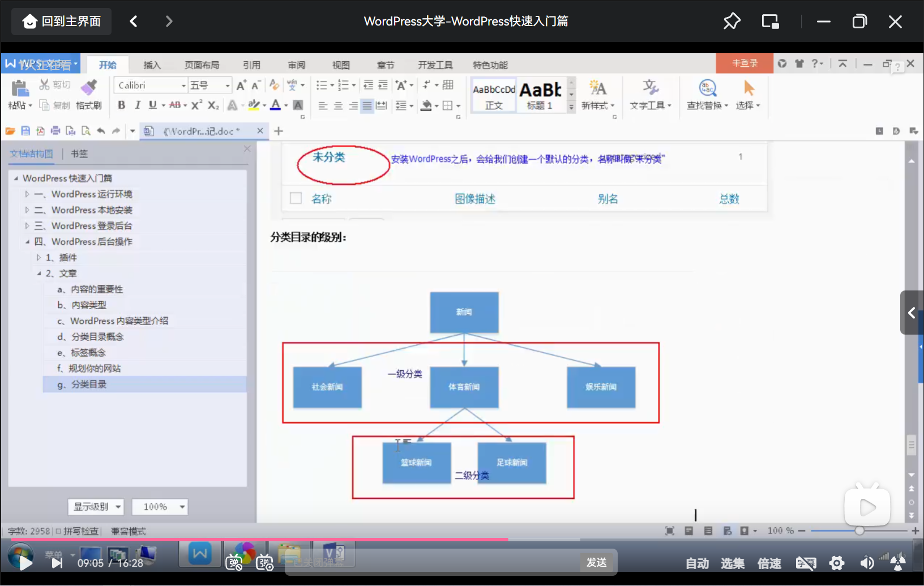Check the 名称 table header checkbox

pos(296,198)
